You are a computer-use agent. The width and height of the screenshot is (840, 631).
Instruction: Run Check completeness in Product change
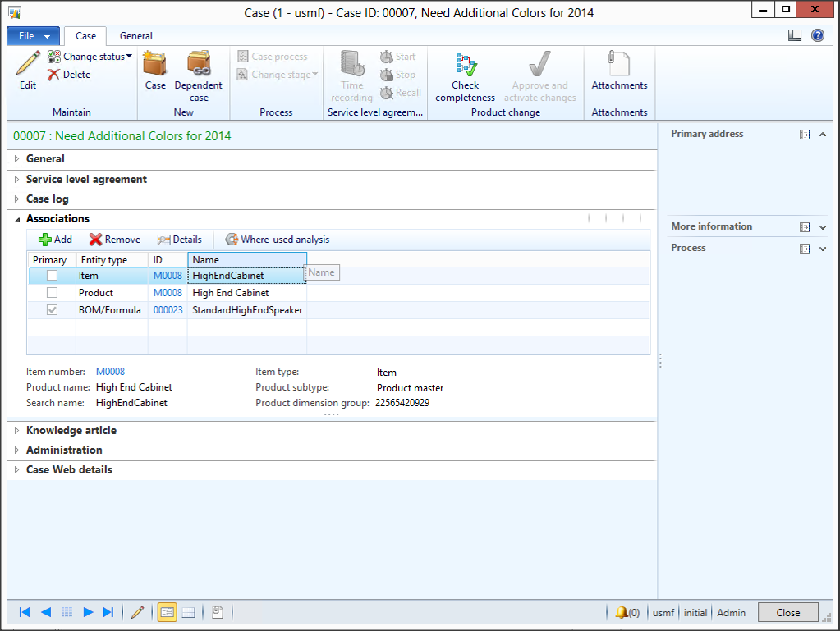(x=465, y=66)
